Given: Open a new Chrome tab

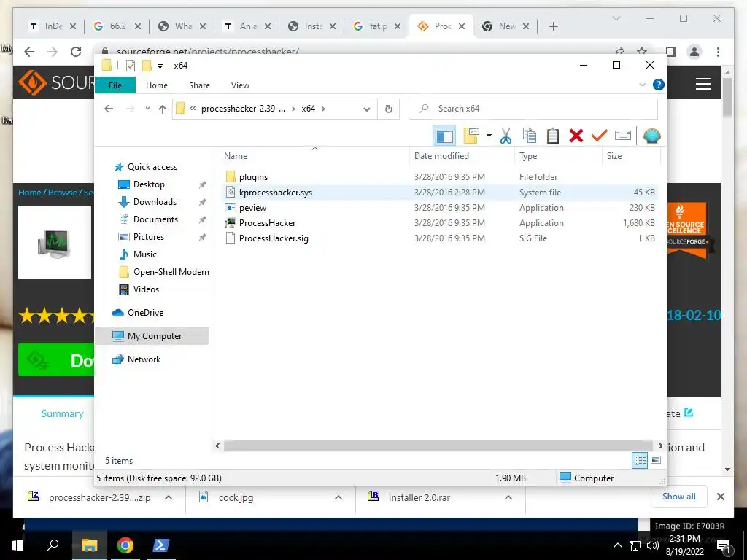Looking at the screenshot, I should (553, 26).
